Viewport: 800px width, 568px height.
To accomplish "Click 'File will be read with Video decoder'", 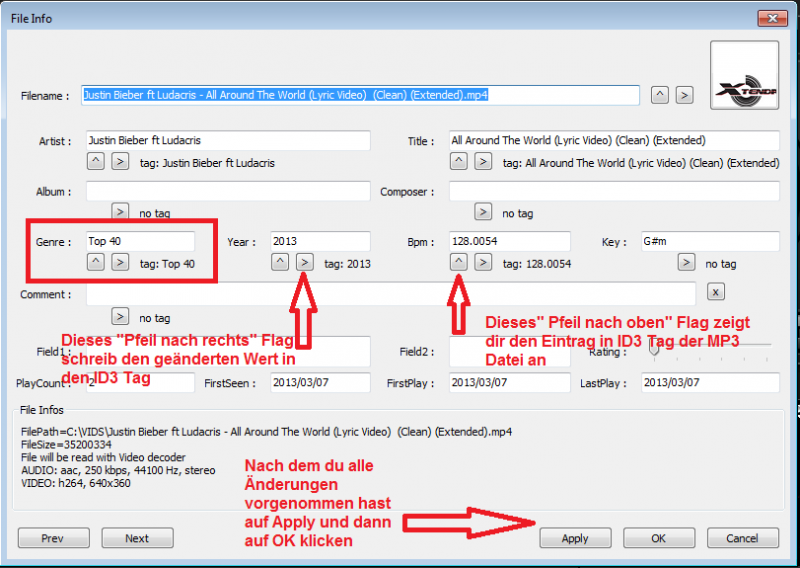I will pyautogui.click(x=103, y=457).
